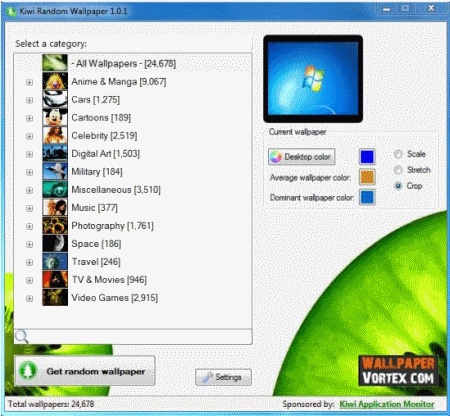Expand the Cars category node
This screenshot has height=416, width=450.
pos(30,100)
